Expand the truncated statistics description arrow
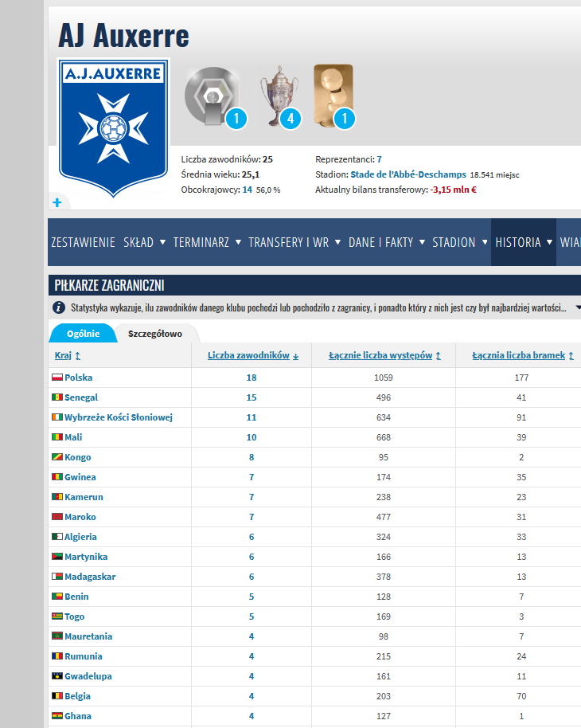The width and height of the screenshot is (581, 728). (578, 307)
